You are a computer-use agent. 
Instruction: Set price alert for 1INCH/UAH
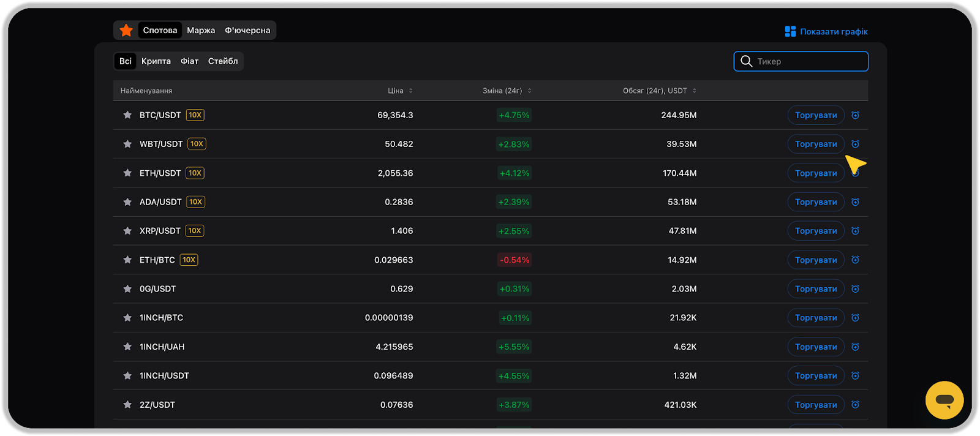click(855, 347)
